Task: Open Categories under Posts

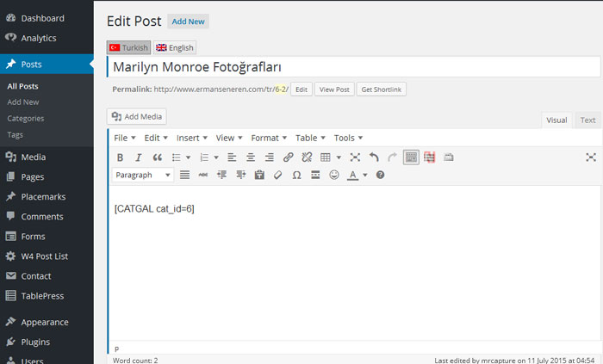Action: click(25, 119)
